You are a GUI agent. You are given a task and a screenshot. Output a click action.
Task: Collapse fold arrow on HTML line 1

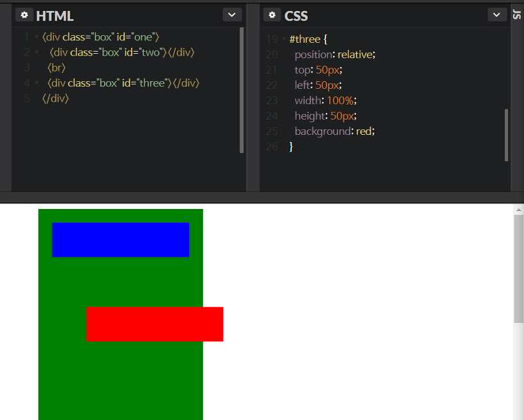36,37
